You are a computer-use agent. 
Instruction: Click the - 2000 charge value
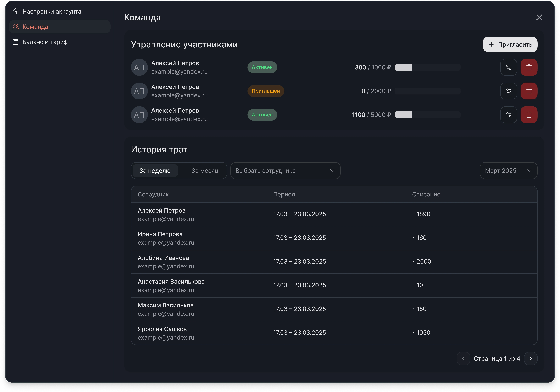click(421, 261)
